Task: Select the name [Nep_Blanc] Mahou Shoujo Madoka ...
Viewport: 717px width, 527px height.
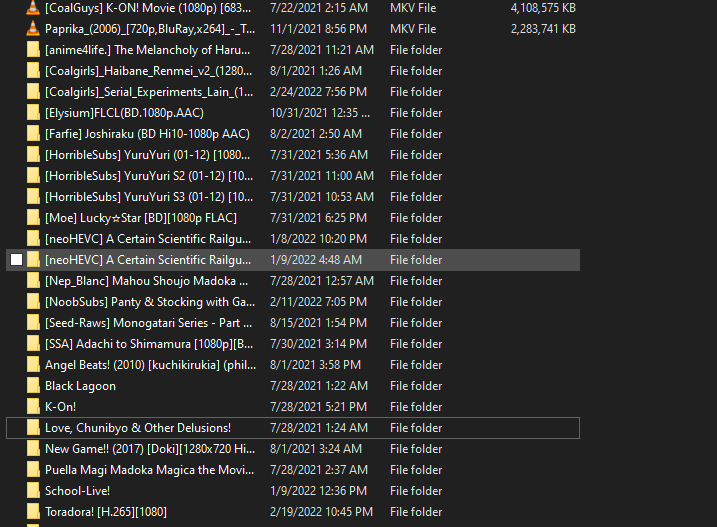Action: [x=146, y=281]
